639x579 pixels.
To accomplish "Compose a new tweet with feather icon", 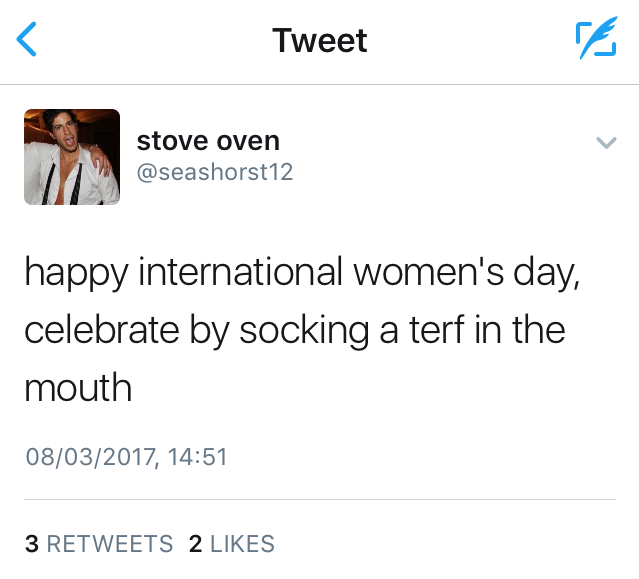I will (x=595, y=40).
